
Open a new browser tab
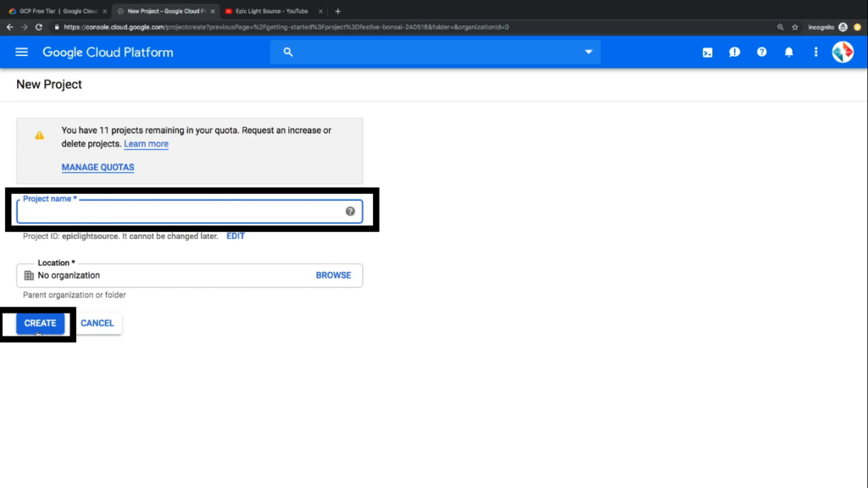337,11
